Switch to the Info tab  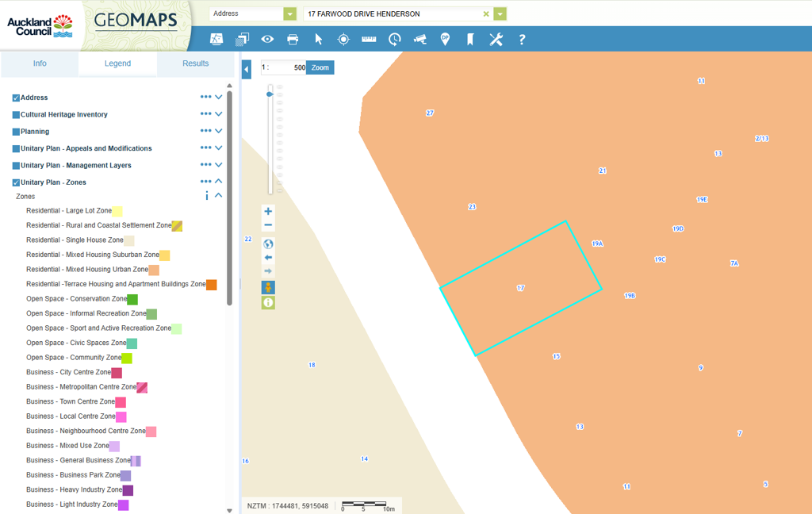(x=40, y=63)
